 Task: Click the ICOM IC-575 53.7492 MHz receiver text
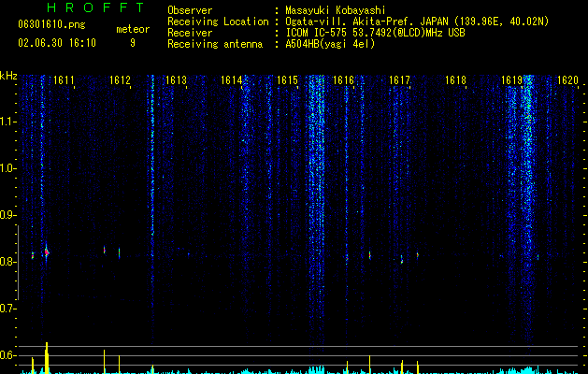coord(375,33)
